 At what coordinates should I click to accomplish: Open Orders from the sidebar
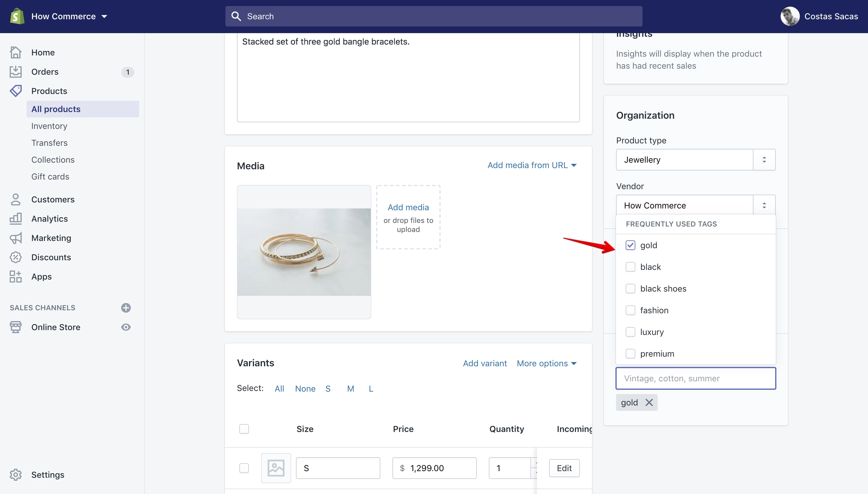(x=45, y=72)
